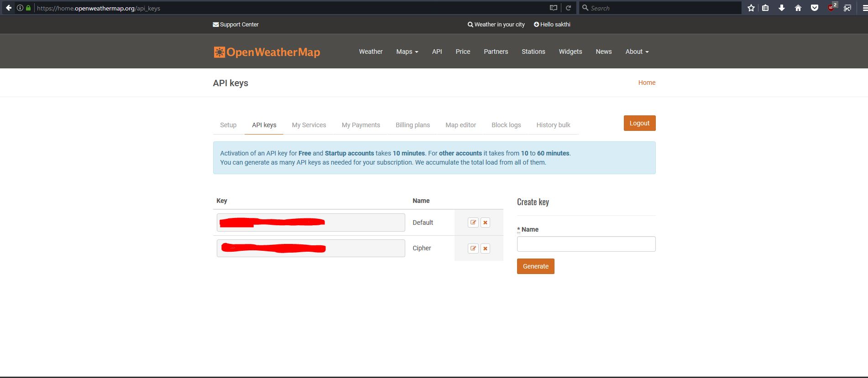The image size is (868, 378).
Task: Expand the Maps dropdown menu
Action: pos(407,52)
